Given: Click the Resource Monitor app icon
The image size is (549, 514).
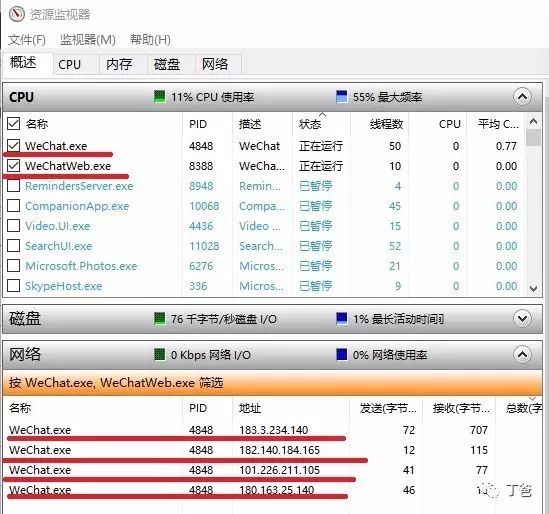Looking at the screenshot, I should point(16,14).
